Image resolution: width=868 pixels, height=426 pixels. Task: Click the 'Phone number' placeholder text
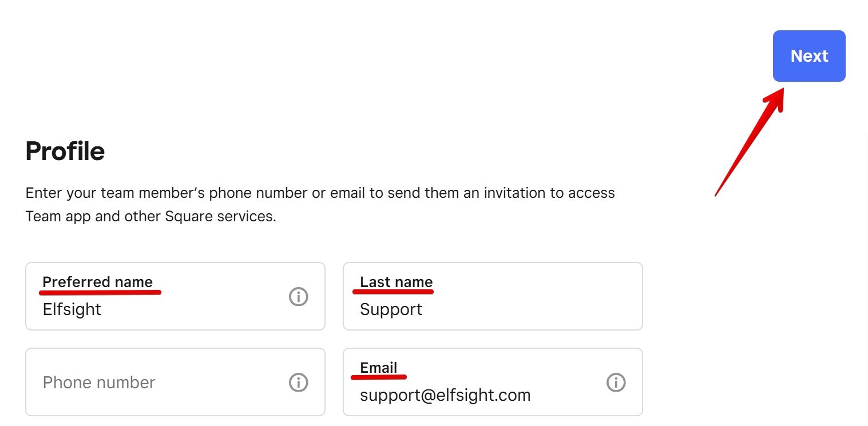(x=99, y=383)
